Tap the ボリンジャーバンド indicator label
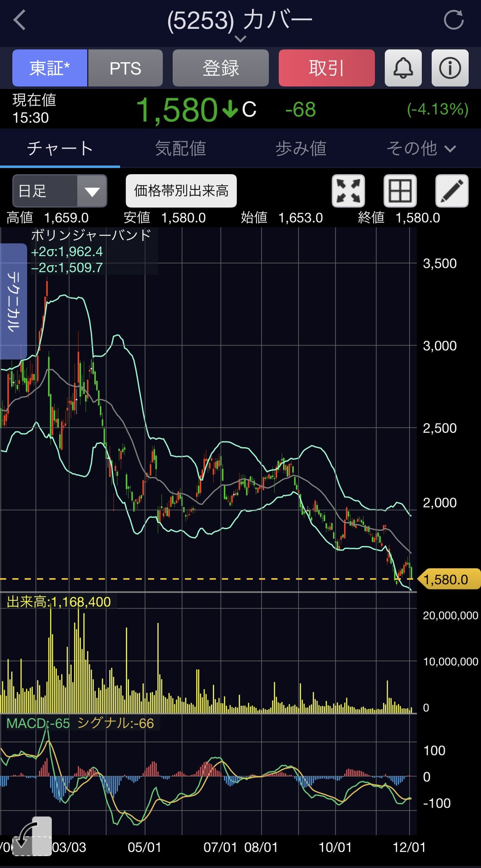481x868 pixels. [91, 235]
